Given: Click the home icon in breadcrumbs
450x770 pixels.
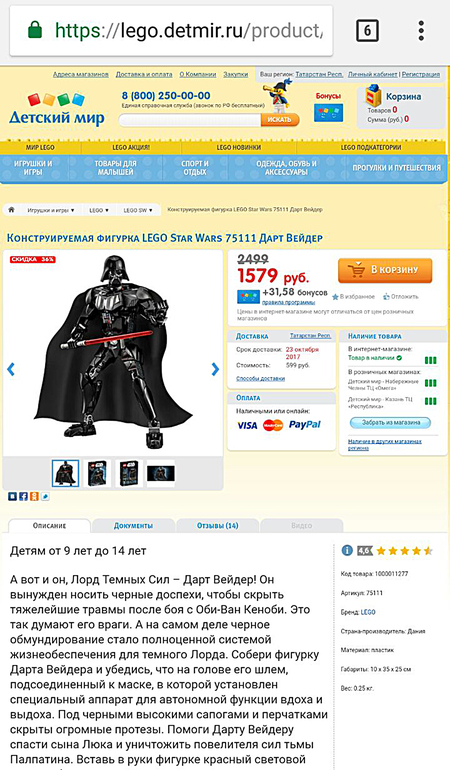Looking at the screenshot, I should point(11,210).
